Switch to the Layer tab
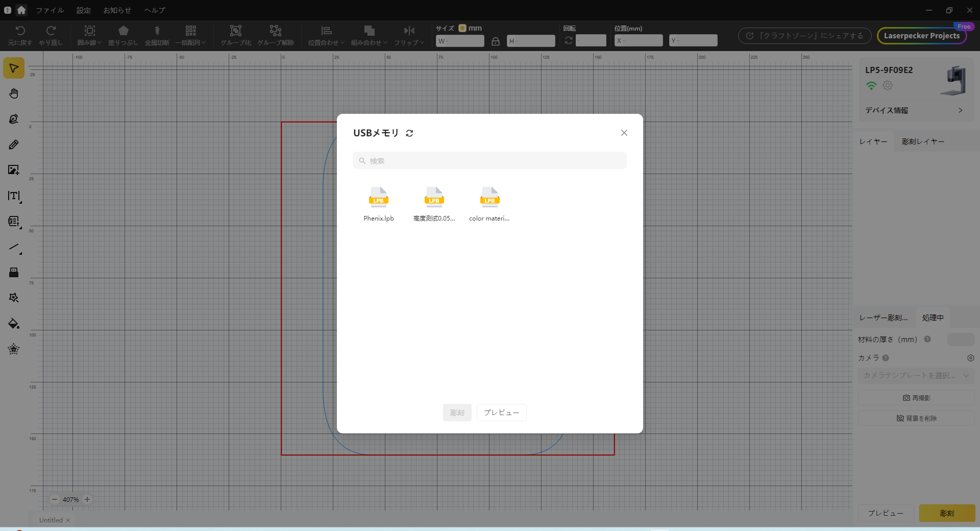The image size is (980, 531). [x=873, y=141]
